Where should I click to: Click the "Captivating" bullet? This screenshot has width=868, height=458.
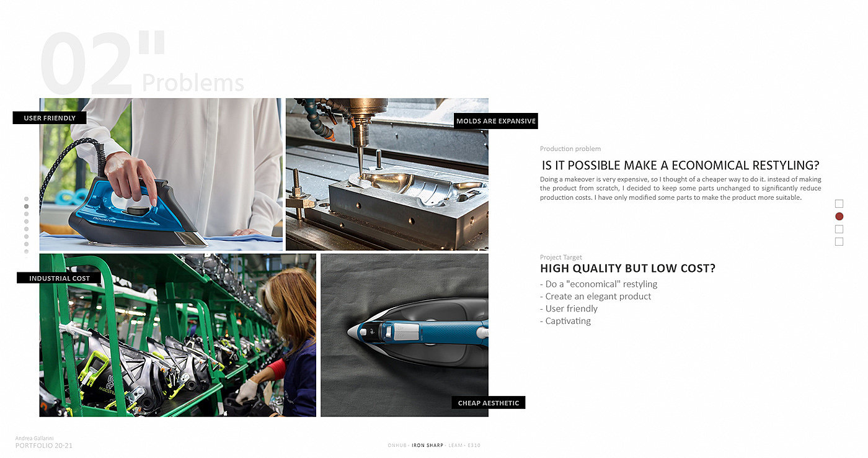click(x=565, y=321)
